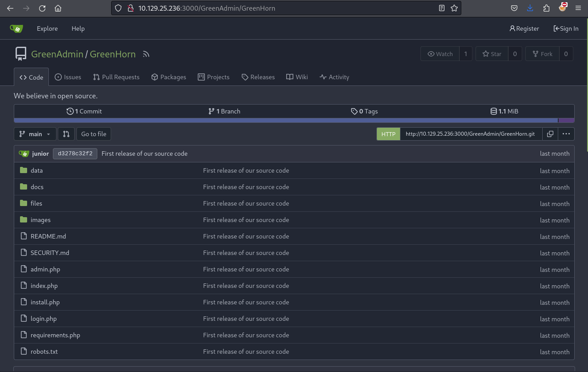Open the Wiki tab
The width and height of the screenshot is (588, 372).
click(297, 77)
